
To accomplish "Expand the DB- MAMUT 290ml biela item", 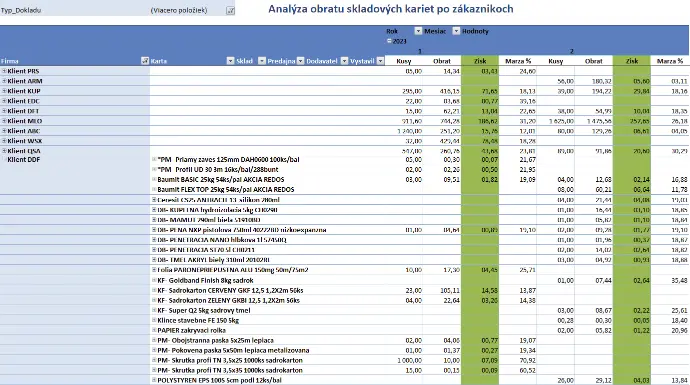I will point(154,220).
